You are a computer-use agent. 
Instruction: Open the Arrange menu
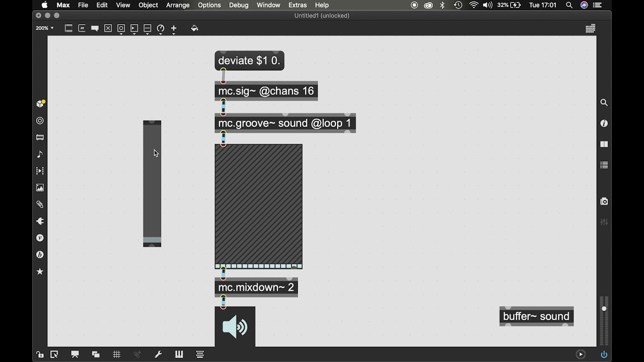pos(178,5)
